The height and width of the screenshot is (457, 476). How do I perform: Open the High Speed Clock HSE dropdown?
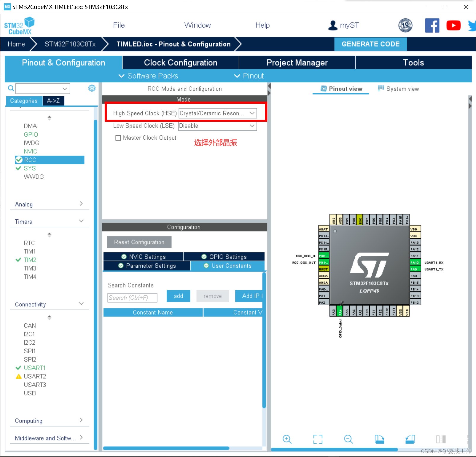point(252,113)
